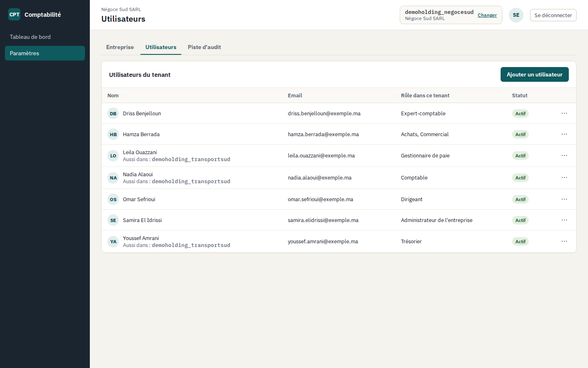This screenshot has width=588, height=368.
Task: Click the Actif badge for Youssef Amrani
Action: [520, 242]
